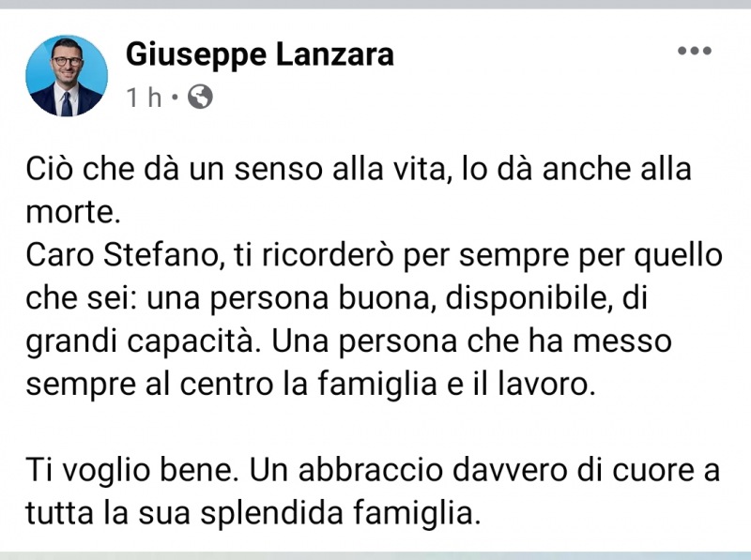The image size is (751, 560).
Task: Open Giuseppe Lanzara's profile picture
Action: tap(67, 76)
